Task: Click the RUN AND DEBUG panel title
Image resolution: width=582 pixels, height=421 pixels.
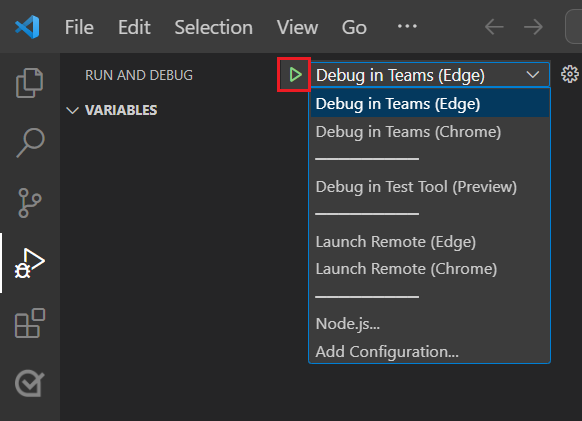Action: (x=139, y=75)
